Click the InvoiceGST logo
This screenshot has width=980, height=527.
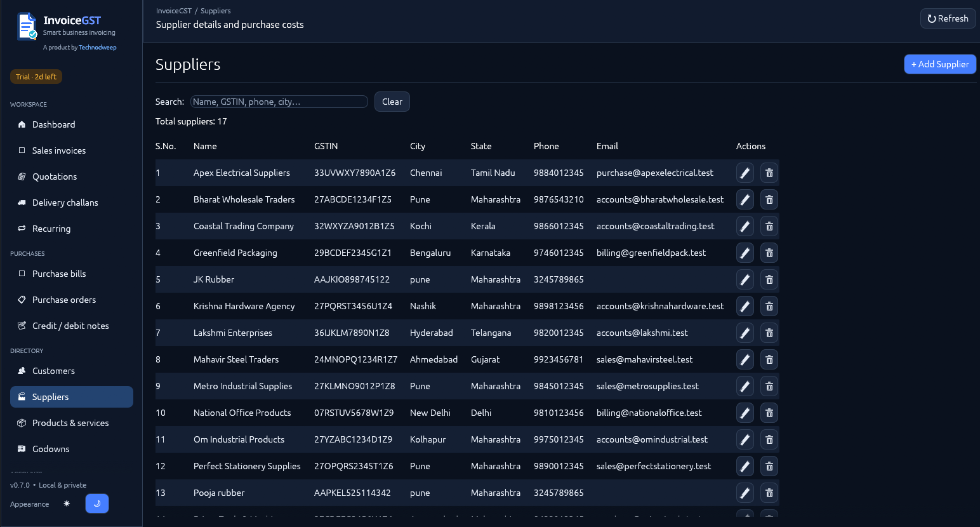[x=27, y=26]
